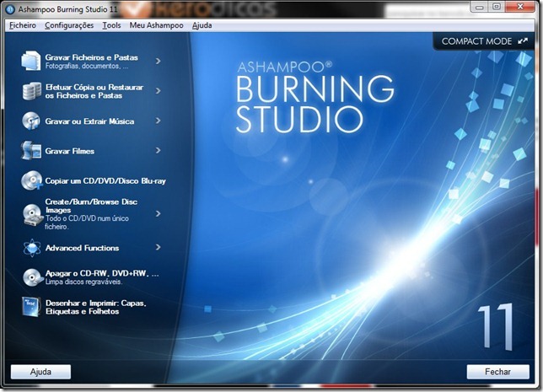The height and width of the screenshot is (392, 543).
Task: Select Gravar Filmes label
Action: coord(70,151)
